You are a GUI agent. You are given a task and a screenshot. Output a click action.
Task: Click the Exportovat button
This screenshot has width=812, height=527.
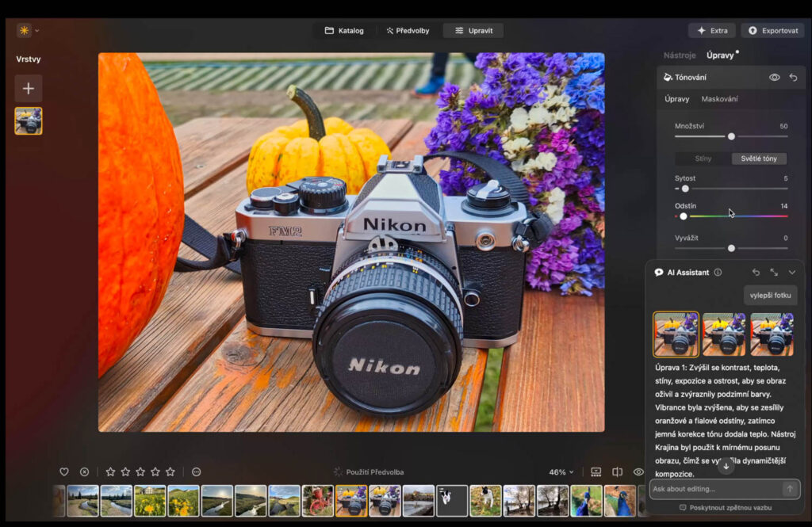772,31
